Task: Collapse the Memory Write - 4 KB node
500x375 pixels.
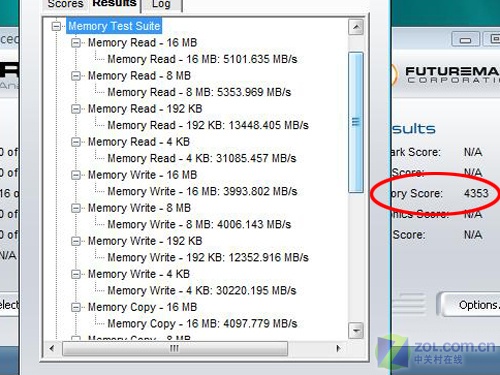Action: (76, 274)
